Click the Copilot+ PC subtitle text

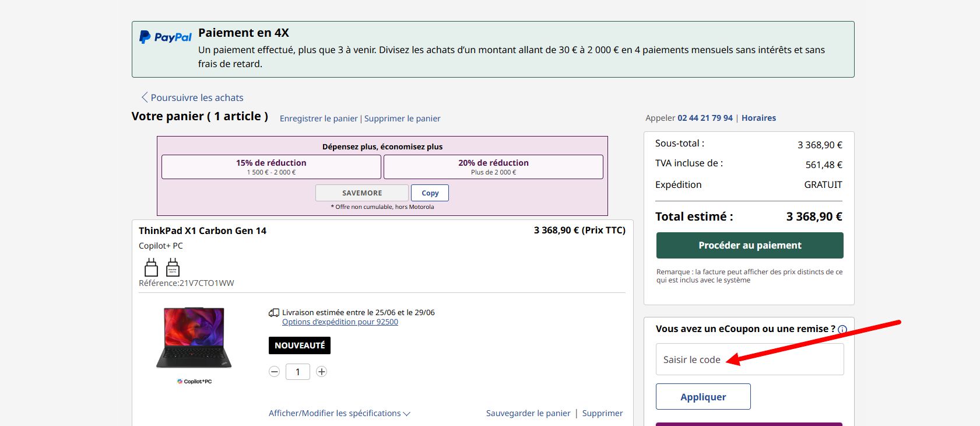161,246
